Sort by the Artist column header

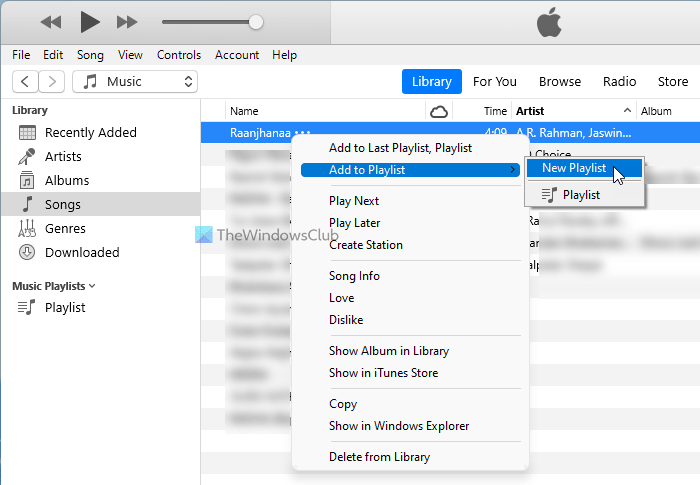point(530,111)
